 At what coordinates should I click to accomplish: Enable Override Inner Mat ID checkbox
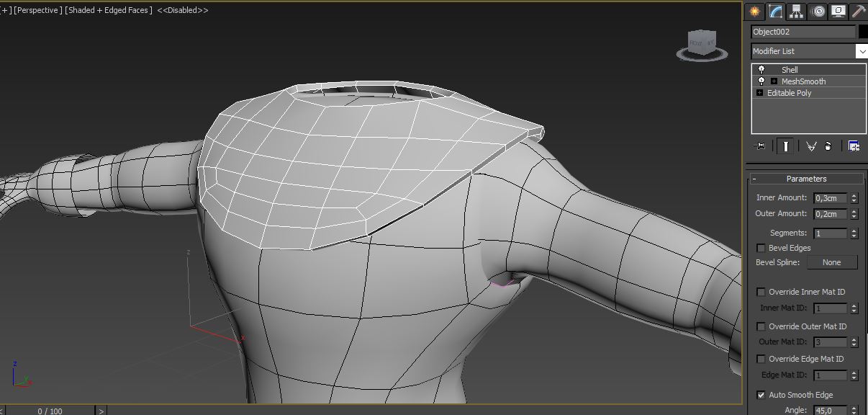point(761,292)
